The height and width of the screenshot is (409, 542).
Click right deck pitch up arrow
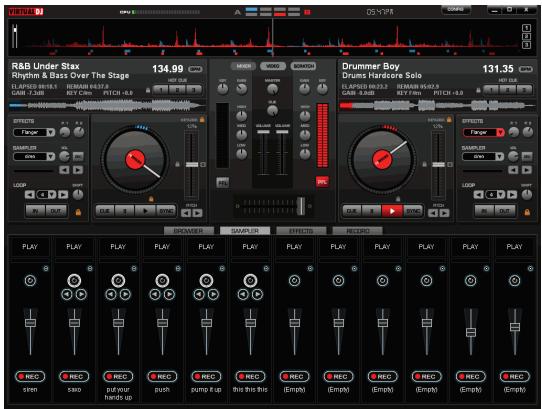coord(445,213)
